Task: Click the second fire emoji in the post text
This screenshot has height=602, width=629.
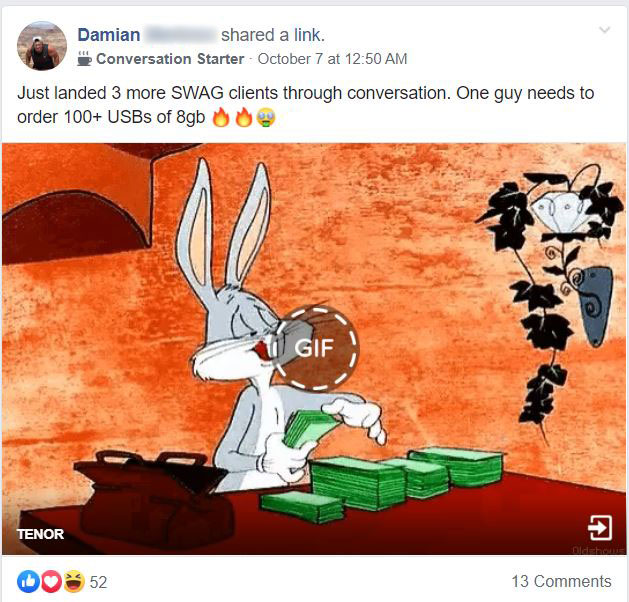Action: coord(244,118)
